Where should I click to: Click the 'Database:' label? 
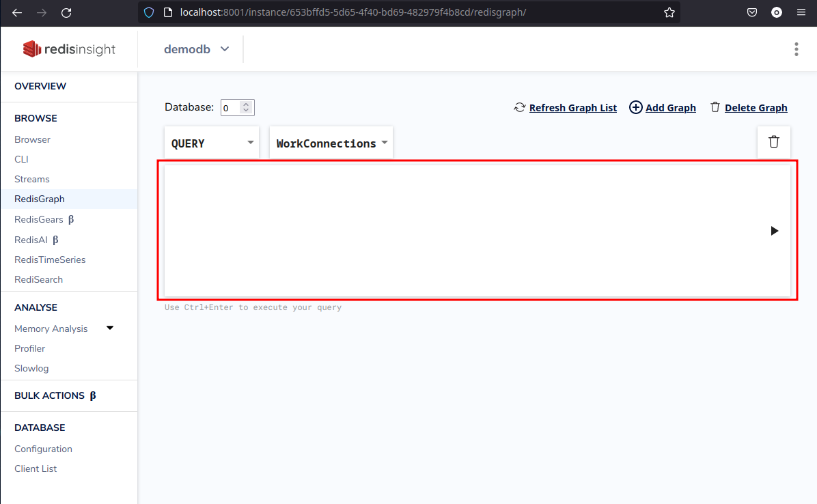tap(189, 107)
